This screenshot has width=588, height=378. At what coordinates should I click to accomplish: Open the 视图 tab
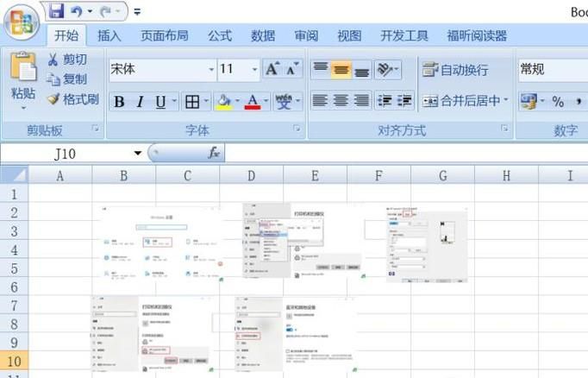[349, 35]
